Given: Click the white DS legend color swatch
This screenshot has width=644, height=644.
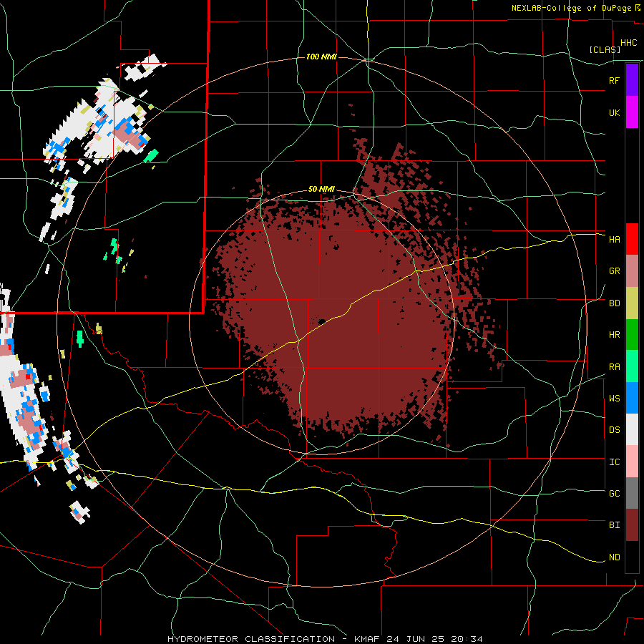Looking at the screenshot, I should click(632, 429).
